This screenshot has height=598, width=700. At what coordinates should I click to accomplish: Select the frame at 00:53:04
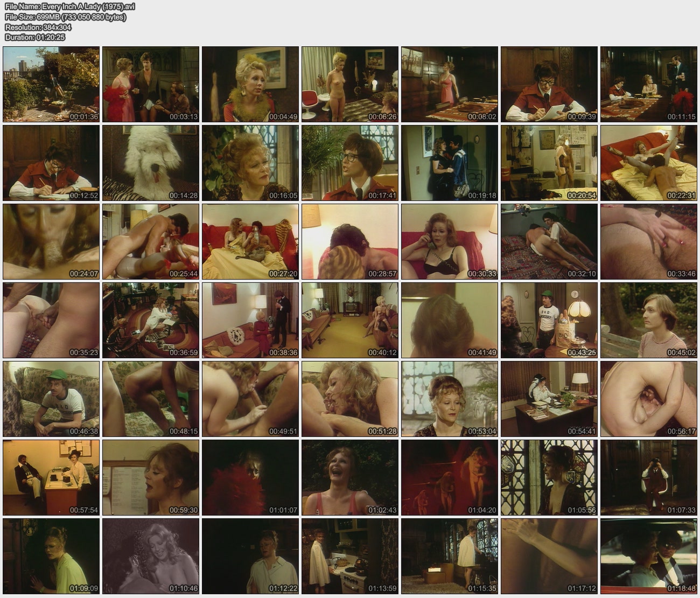point(450,399)
